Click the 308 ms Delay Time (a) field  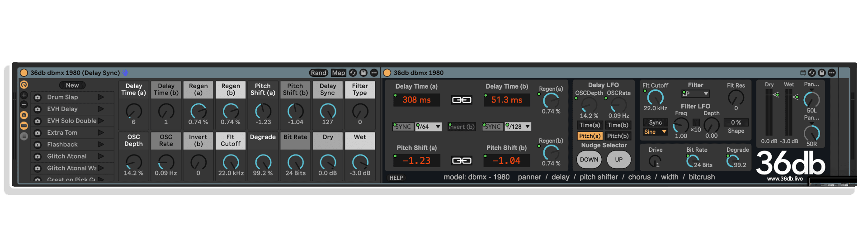[416, 100]
